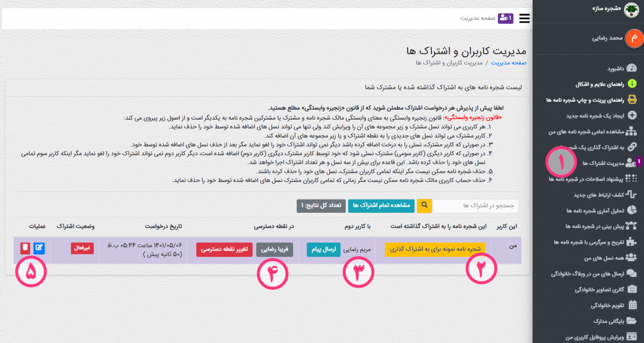Click the icon for پیشنهاد اصلاحات
The height and width of the screenshot is (343, 644).
(x=631, y=179)
